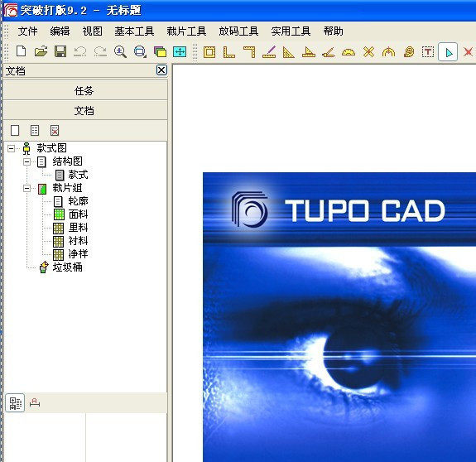Open the 放码工具 menu
The width and height of the screenshot is (476, 462).
[x=238, y=31]
